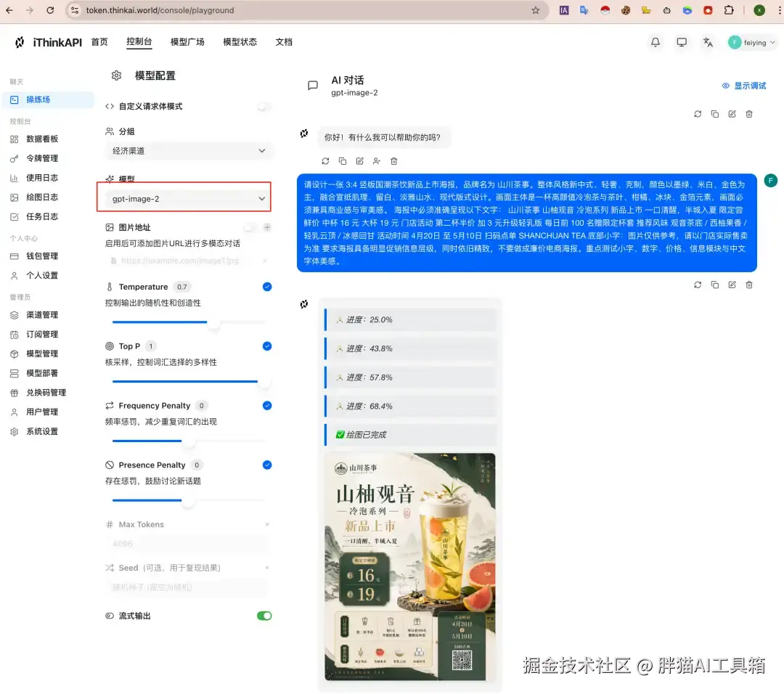Screen dimensions: 784x694
Task: Retry the user prompt message
Action: pyautogui.click(x=698, y=285)
